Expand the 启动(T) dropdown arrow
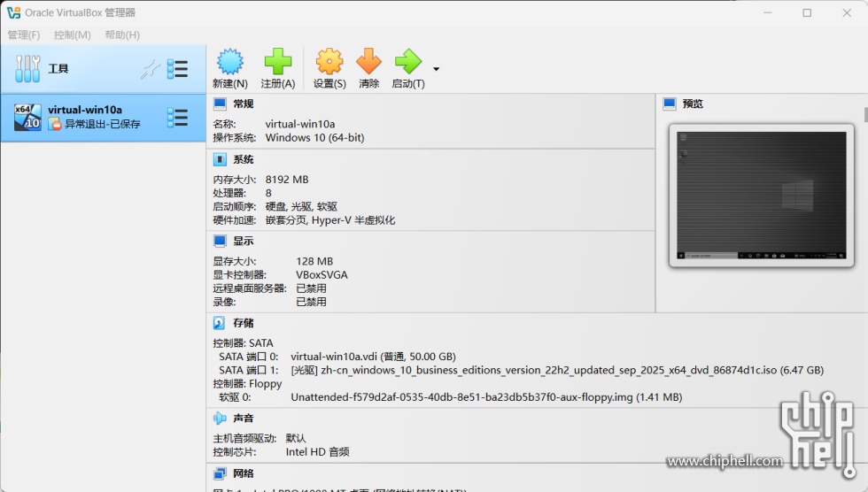The height and width of the screenshot is (492, 868). tap(436, 69)
